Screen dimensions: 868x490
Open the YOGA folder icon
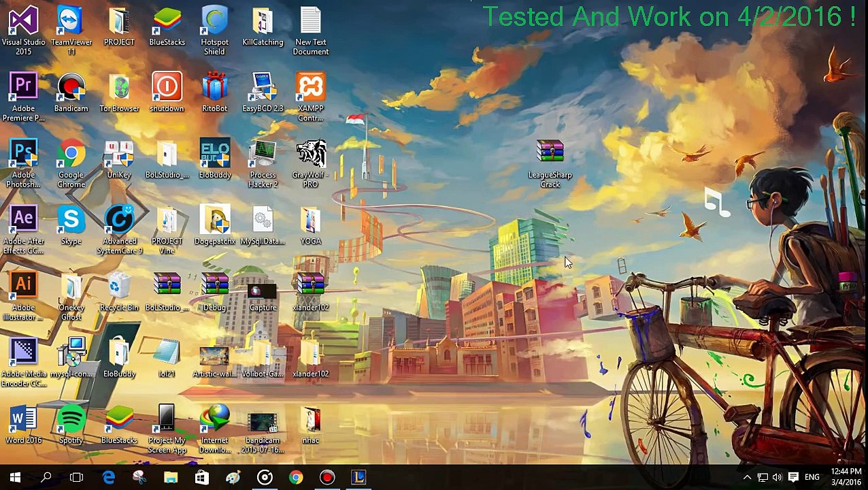coord(311,226)
